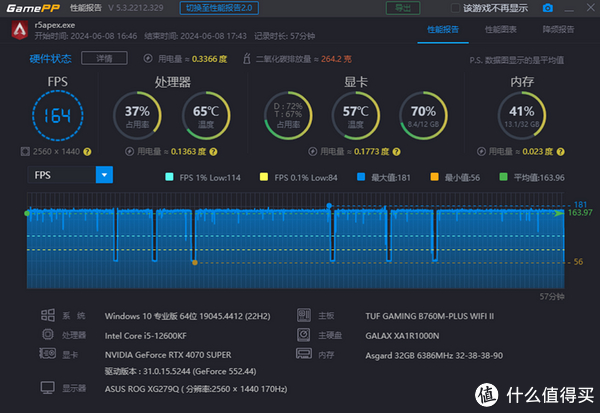The height and width of the screenshot is (413, 600).
Task: Close the GamePP report window
Action: (590, 8)
